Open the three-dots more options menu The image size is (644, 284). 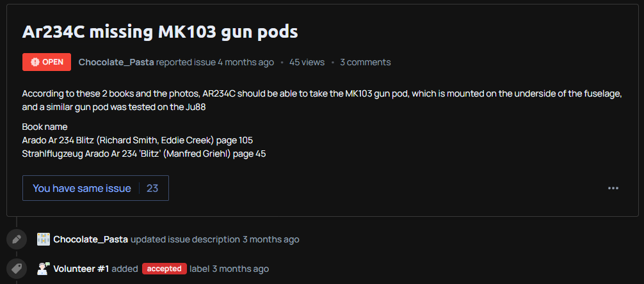pos(613,189)
